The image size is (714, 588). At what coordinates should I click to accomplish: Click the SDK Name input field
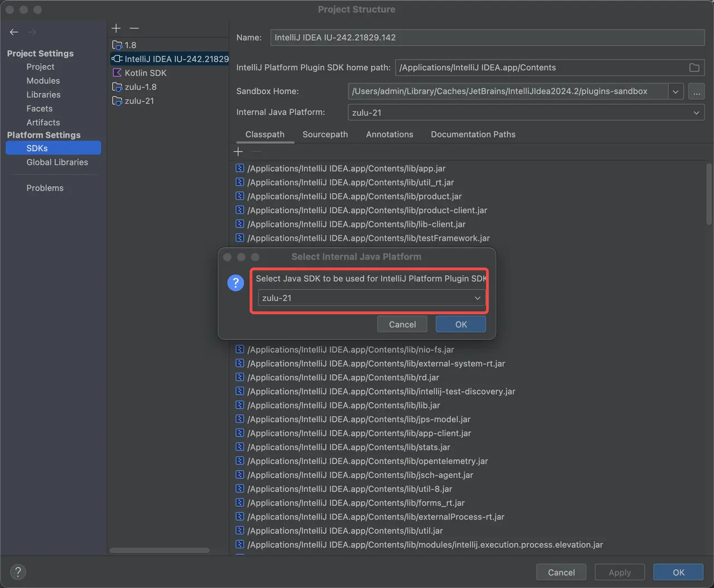click(488, 37)
